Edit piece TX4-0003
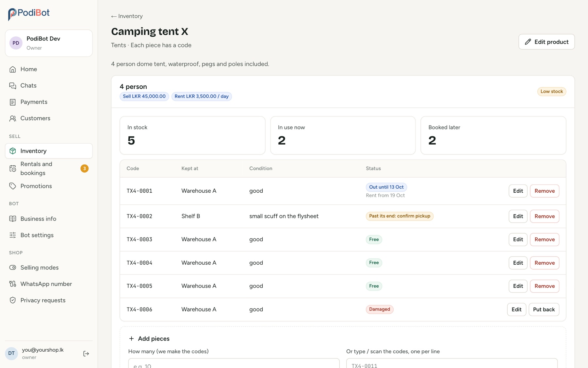Viewport: 588px width, 368px height. [x=518, y=239]
